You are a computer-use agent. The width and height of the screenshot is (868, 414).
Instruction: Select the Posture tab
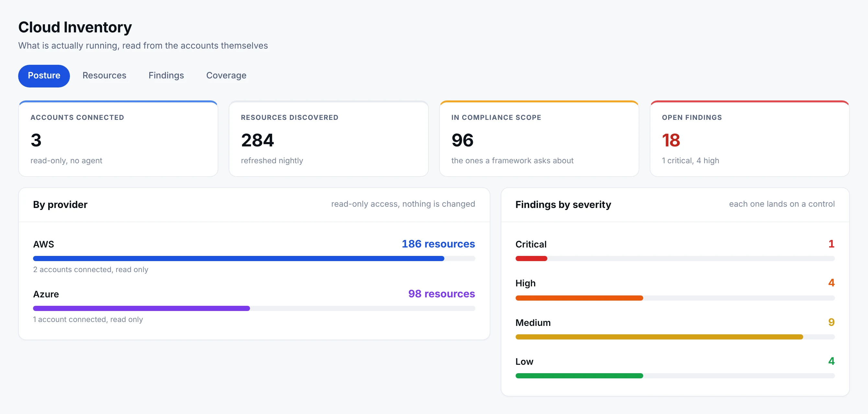[x=44, y=75]
